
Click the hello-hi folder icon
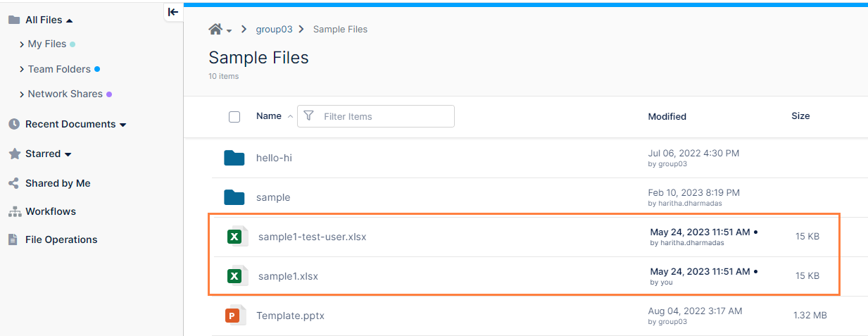click(x=234, y=158)
